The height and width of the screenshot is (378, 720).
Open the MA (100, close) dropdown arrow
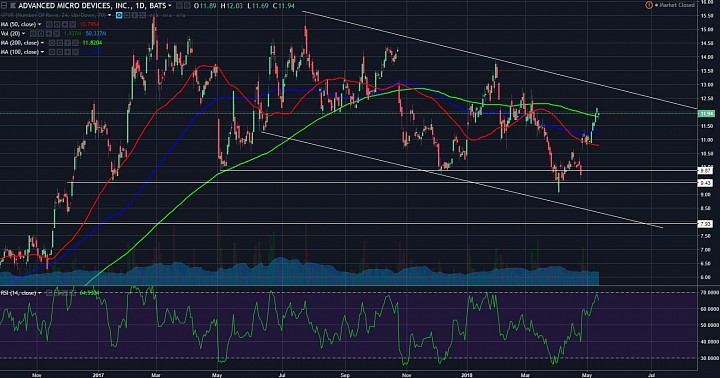point(42,52)
